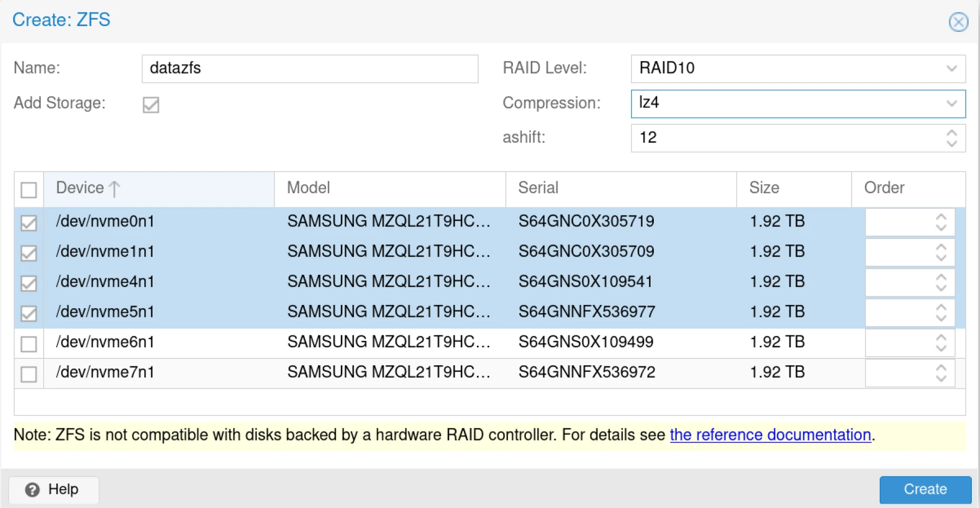
Task: Sort the table by the Serial column
Action: point(538,188)
